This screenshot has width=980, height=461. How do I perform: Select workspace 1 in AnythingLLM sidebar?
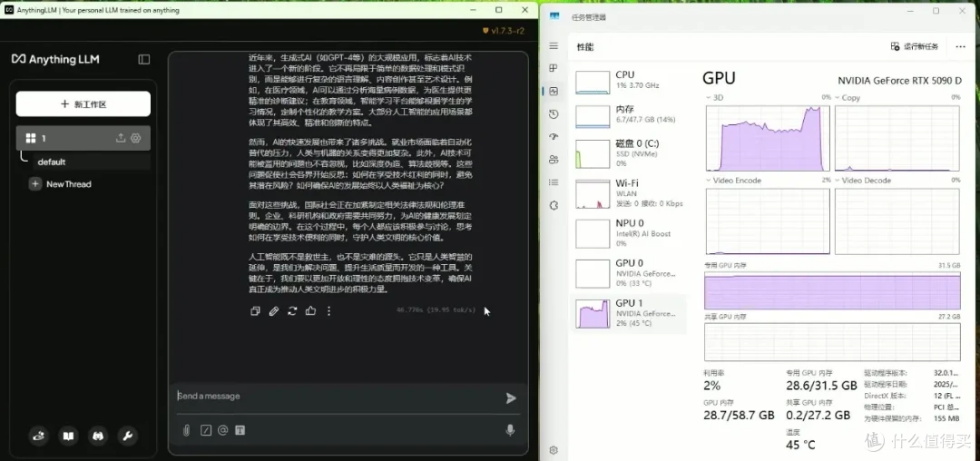click(83, 138)
